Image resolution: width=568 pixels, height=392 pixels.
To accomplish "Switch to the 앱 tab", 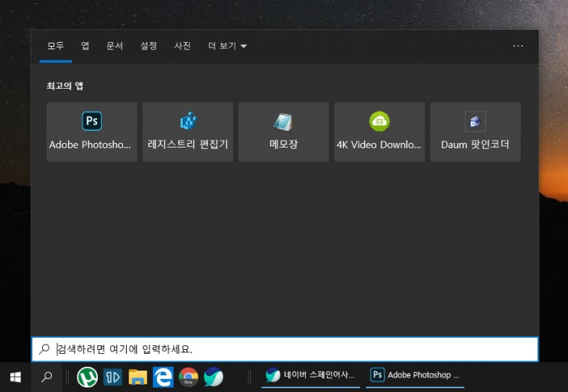I will [x=85, y=46].
